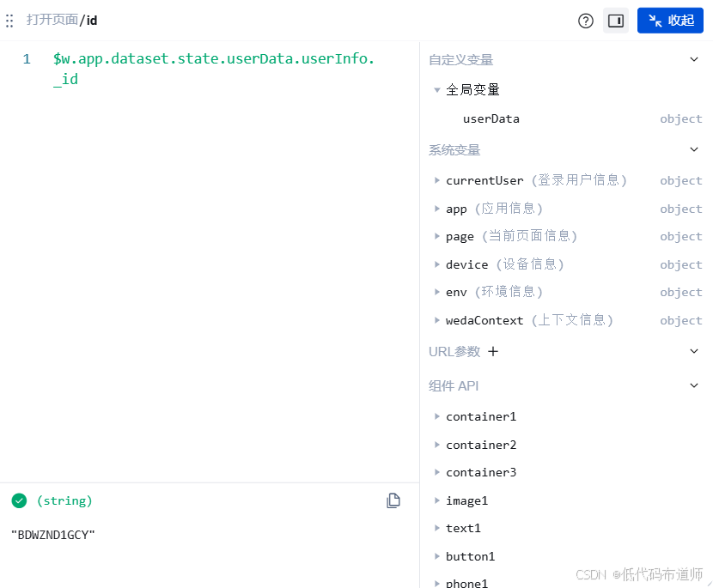Expand the wedaContext arrow

437,320
